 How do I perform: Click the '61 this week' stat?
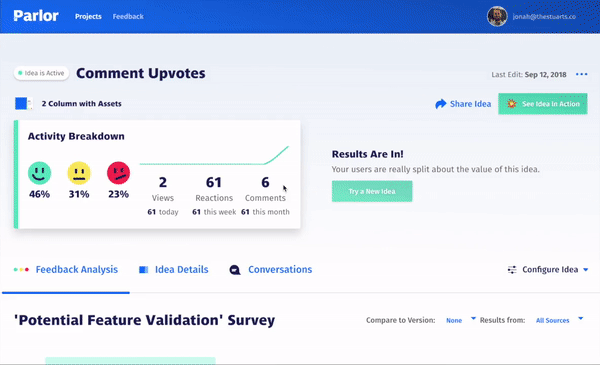(214, 212)
